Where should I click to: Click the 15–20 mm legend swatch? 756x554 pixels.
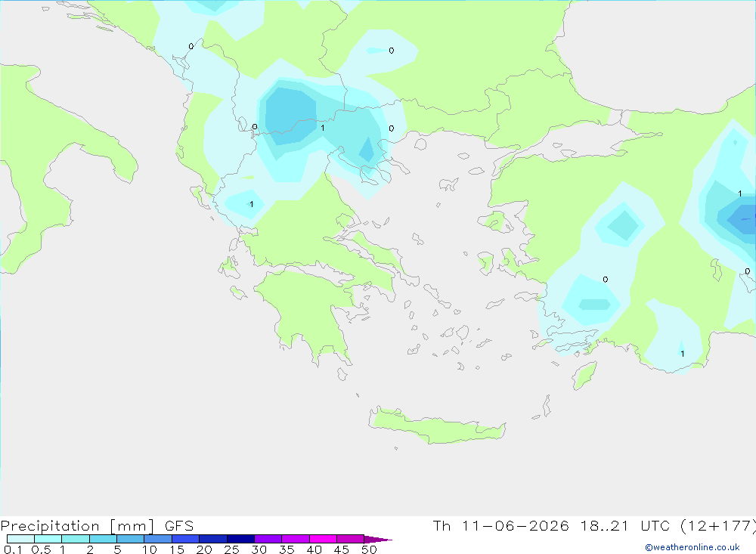(x=186, y=539)
